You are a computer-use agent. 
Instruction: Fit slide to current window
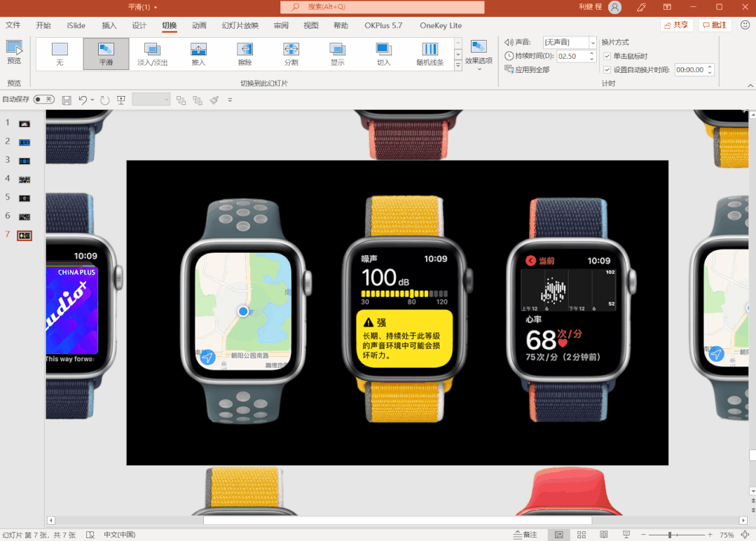pyautogui.click(x=745, y=535)
